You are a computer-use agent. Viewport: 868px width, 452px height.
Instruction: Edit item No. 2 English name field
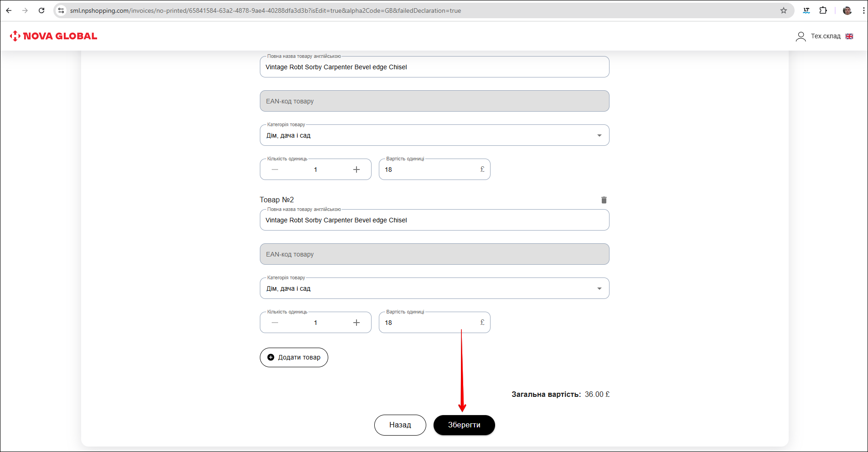pyautogui.click(x=434, y=220)
